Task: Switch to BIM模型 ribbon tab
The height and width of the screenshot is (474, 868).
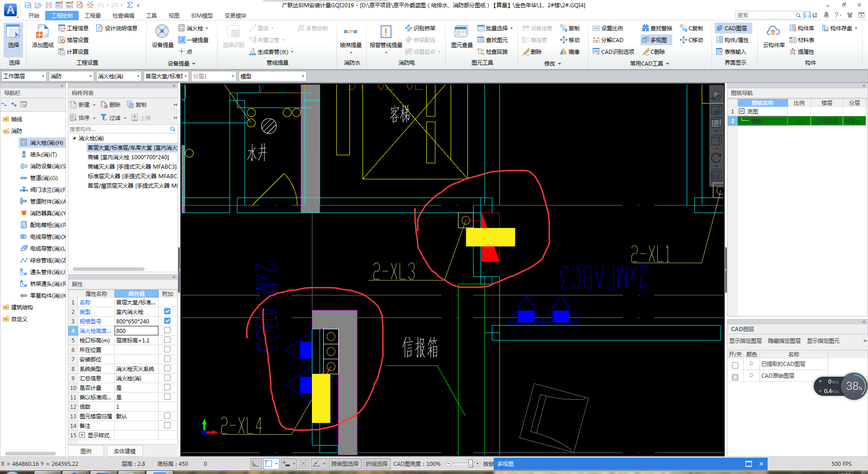Action: coord(202,15)
